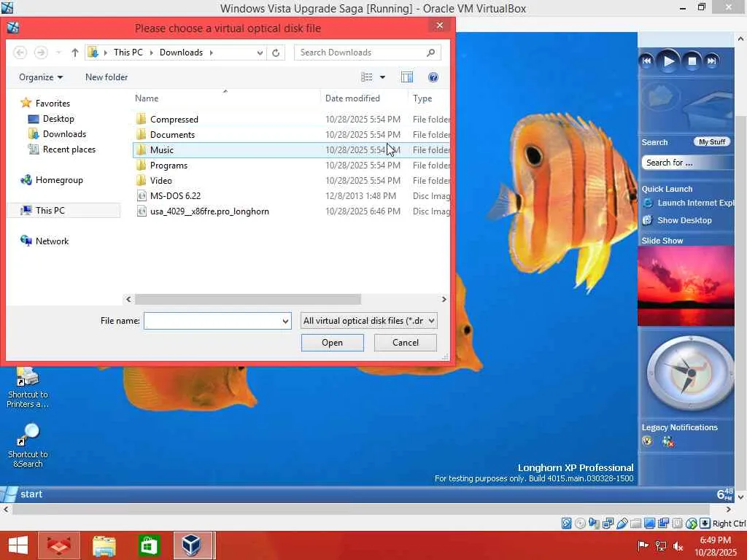747x560 pixels.
Task: Click the optical disk status icon in VirtualBox
Action: 580,524
